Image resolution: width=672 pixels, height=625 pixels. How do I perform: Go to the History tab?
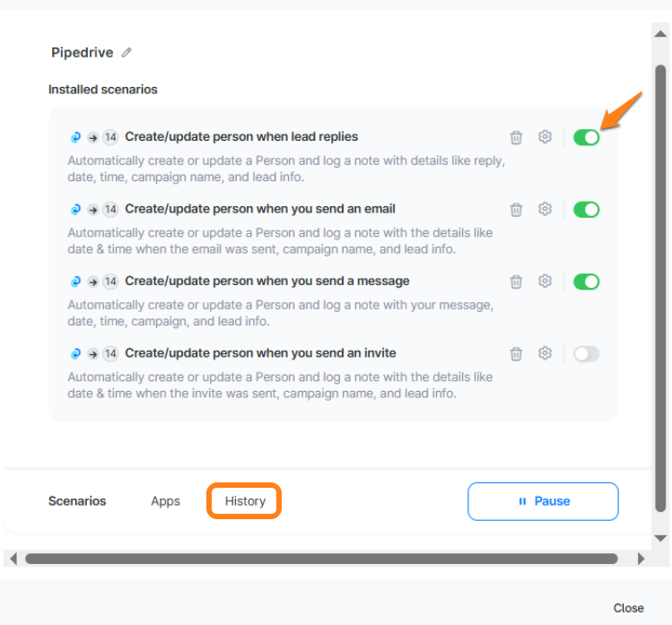click(x=245, y=501)
